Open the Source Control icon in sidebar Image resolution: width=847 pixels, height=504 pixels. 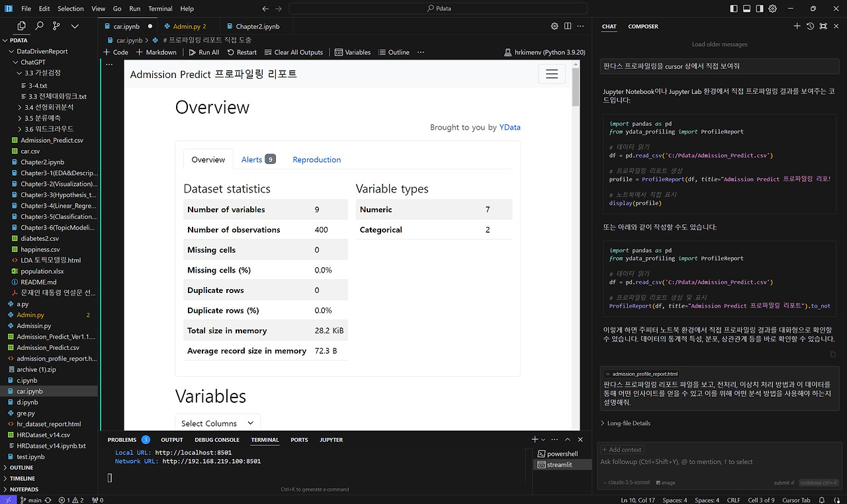pyautogui.click(x=56, y=26)
